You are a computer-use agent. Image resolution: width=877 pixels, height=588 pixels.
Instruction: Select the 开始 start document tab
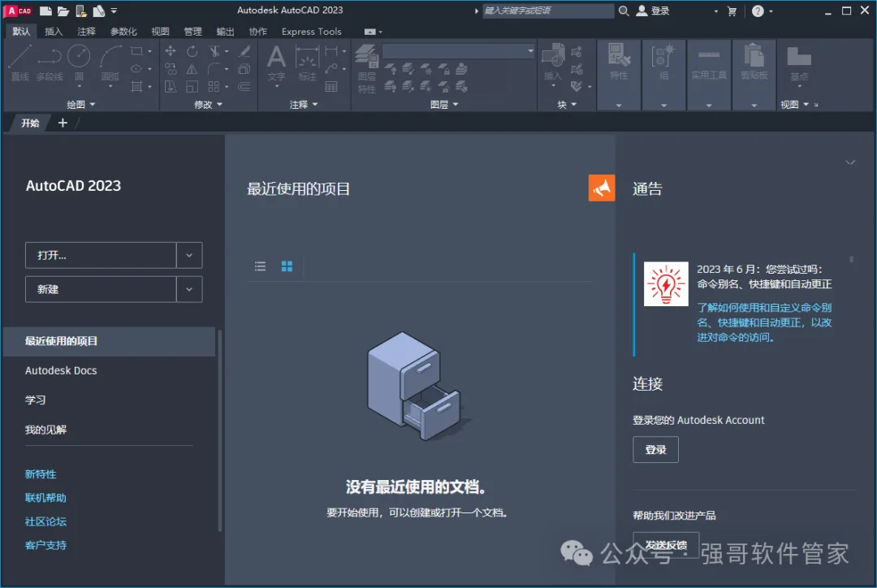pyautogui.click(x=30, y=123)
